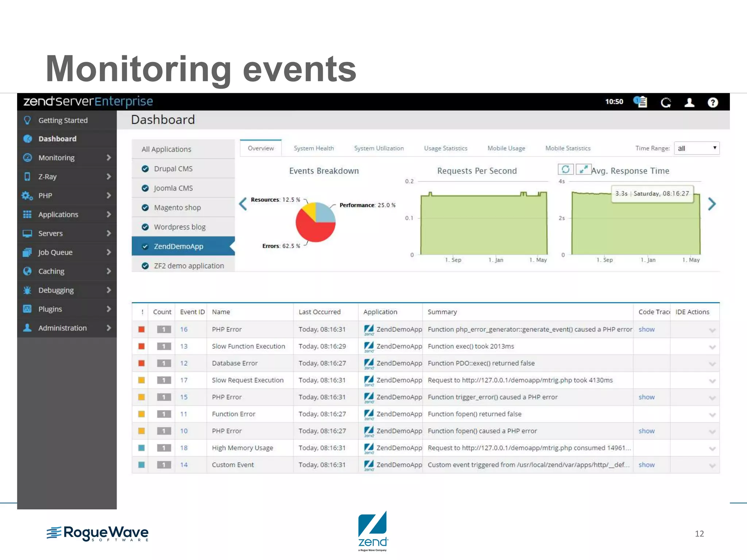747x560 pixels.
Task: Open the help question mark icon
Action: pos(713,102)
